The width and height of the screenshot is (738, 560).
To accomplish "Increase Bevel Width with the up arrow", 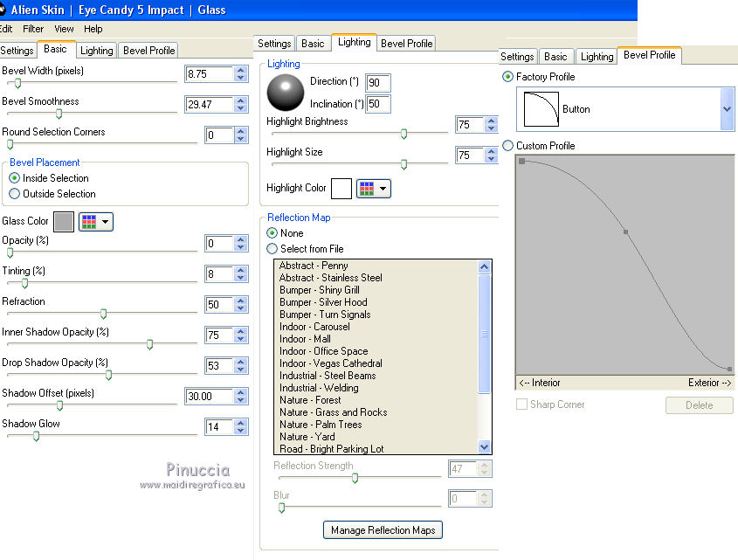I will pyautogui.click(x=241, y=70).
